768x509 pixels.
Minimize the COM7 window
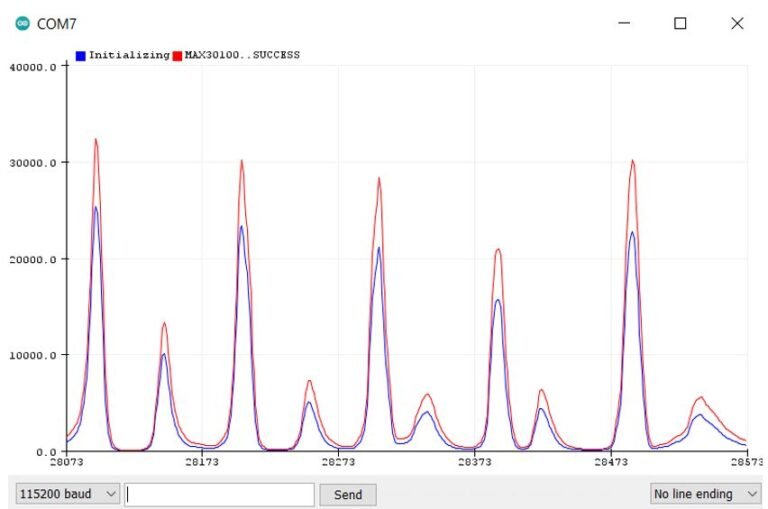click(624, 23)
